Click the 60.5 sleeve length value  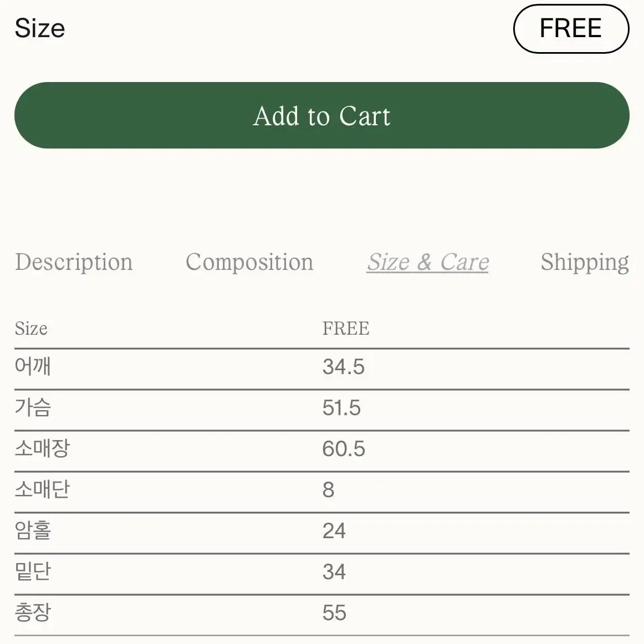point(344,449)
